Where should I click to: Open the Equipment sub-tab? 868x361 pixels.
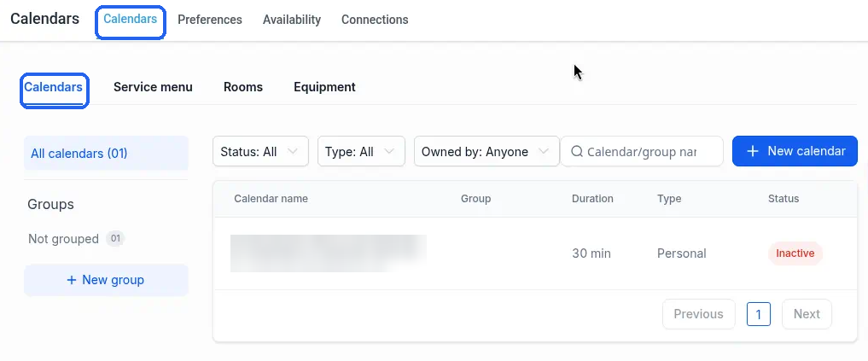(324, 88)
